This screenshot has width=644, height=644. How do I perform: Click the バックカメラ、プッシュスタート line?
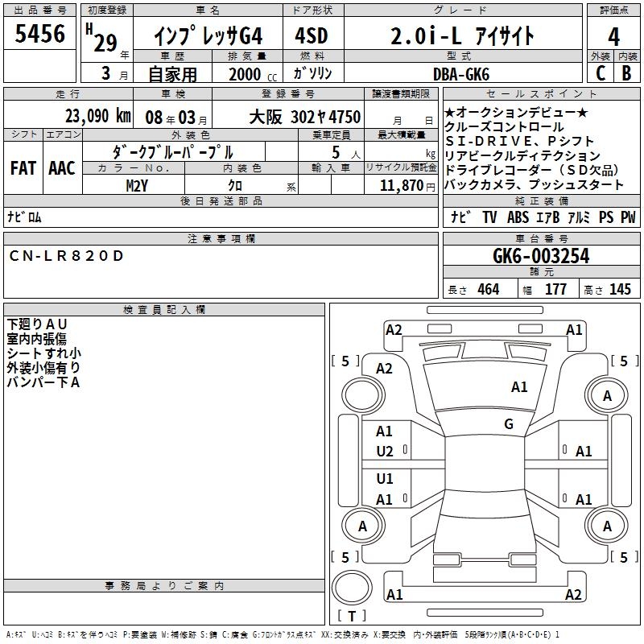pyautogui.click(x=535, y=185)
